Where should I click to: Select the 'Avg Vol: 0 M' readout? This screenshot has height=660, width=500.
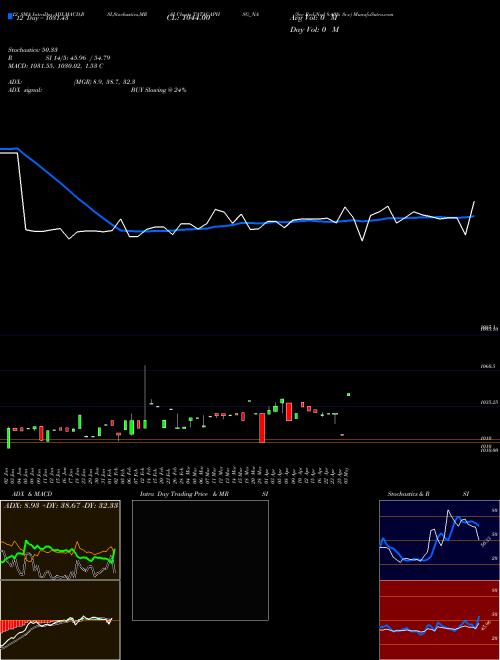pyautogui.click(x=314, y=18)
